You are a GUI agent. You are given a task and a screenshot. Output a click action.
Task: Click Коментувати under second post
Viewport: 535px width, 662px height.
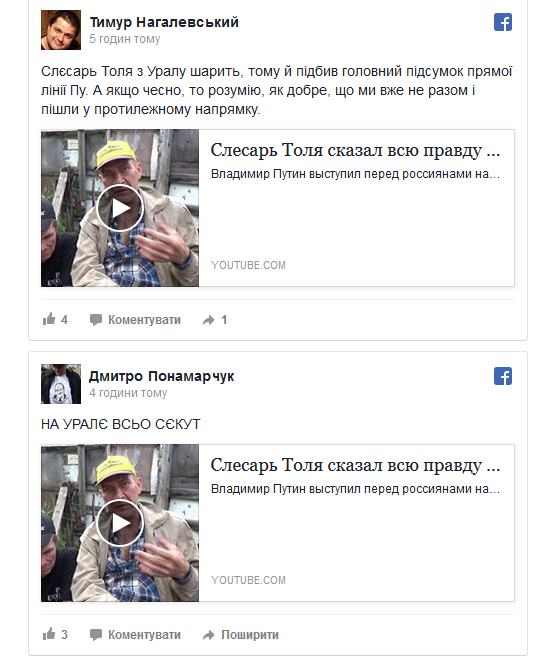144,635
